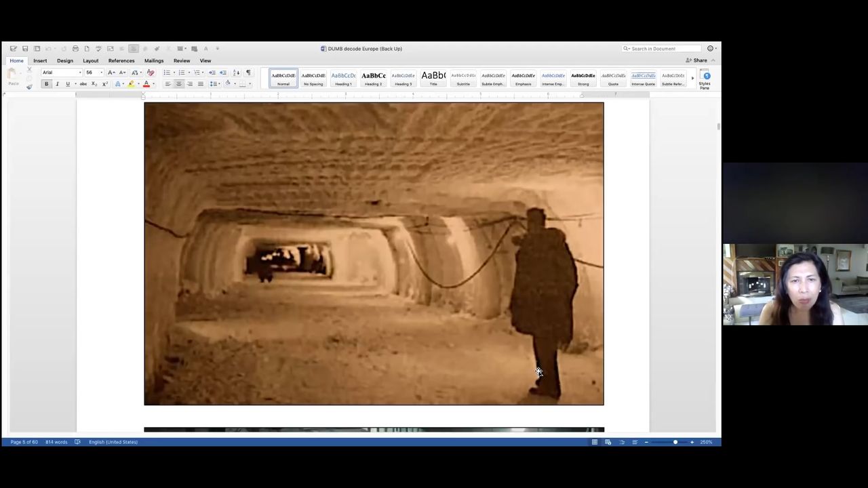Toggle paragraph marks with the pilcrow icon
This screenshot has width=868, height=488.
coord(248,73)
